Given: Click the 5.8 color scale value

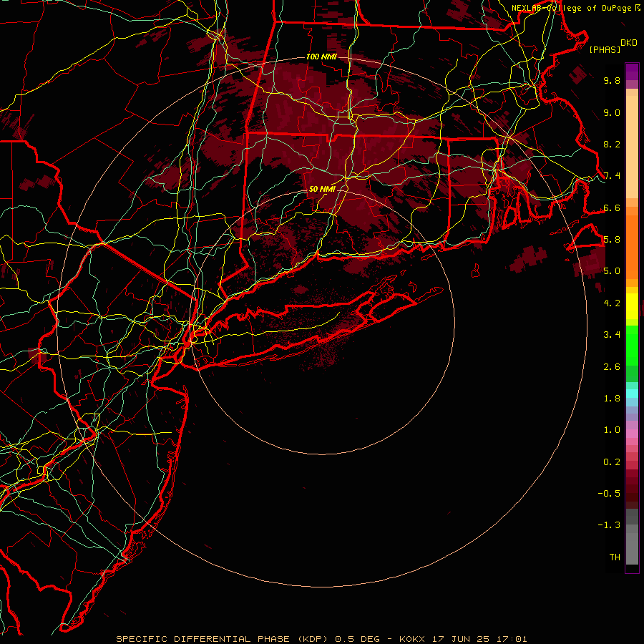Looking at the screenshot, I should pos(612,240).
